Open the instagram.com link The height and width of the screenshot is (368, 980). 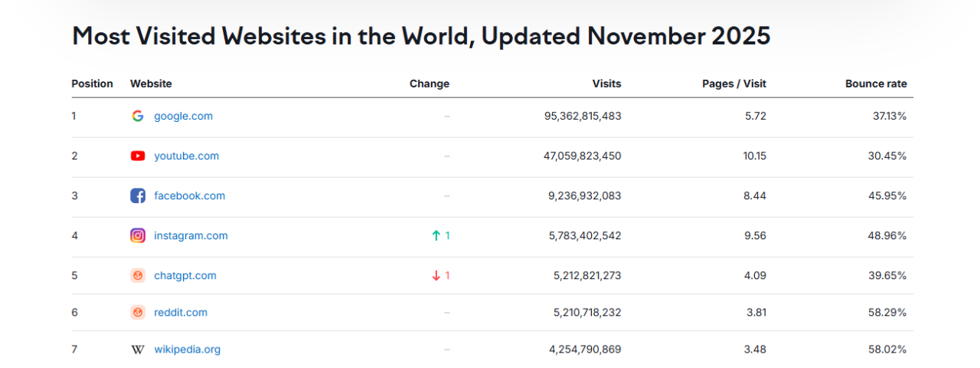[x=191, y=235]
